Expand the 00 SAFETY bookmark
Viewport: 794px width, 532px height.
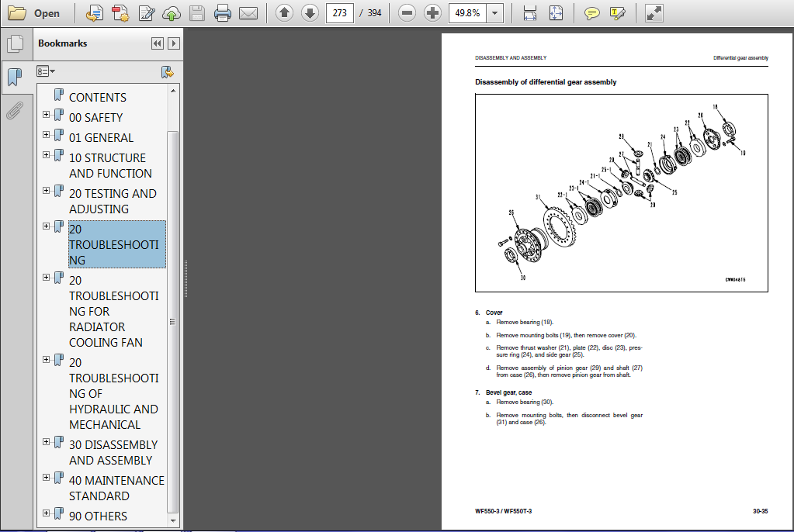(46, 115)
